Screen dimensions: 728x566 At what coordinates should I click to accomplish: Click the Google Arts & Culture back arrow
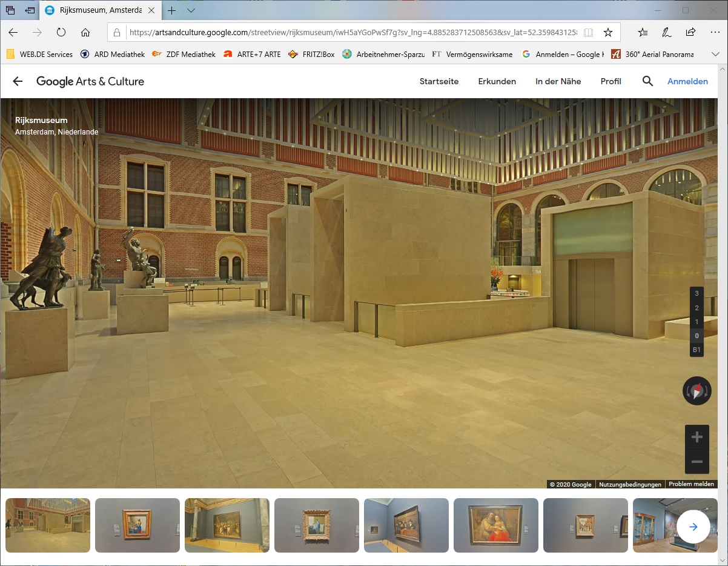tap(18, 81)
